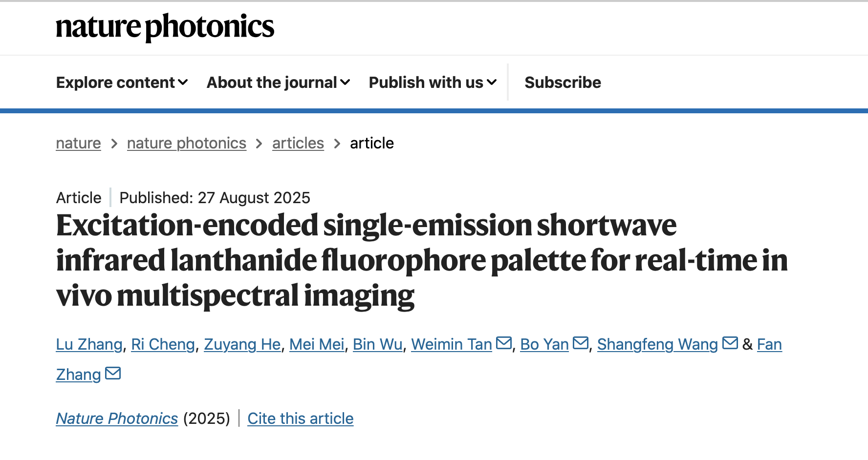868x460 pixels.
Task: Open Bin Wu author link
Action: [377, 344]
